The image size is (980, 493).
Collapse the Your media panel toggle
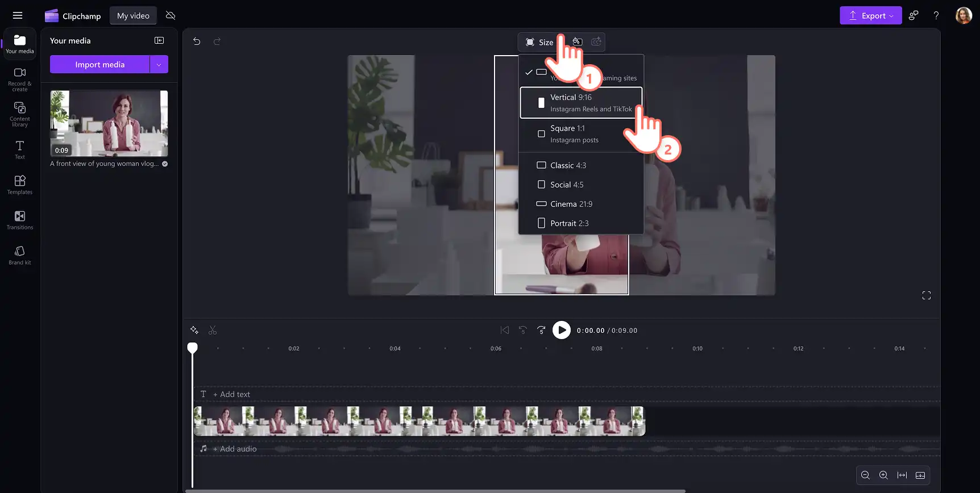point(159,40)
